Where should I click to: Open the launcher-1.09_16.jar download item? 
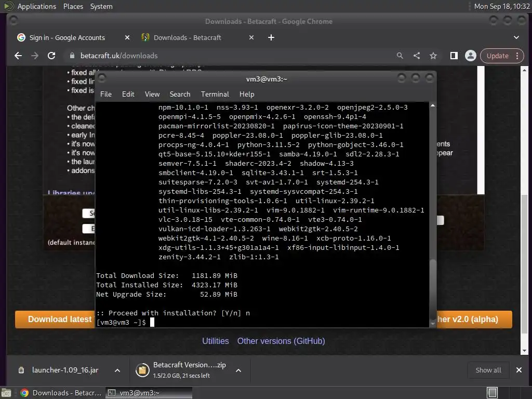tap(65, 370)
